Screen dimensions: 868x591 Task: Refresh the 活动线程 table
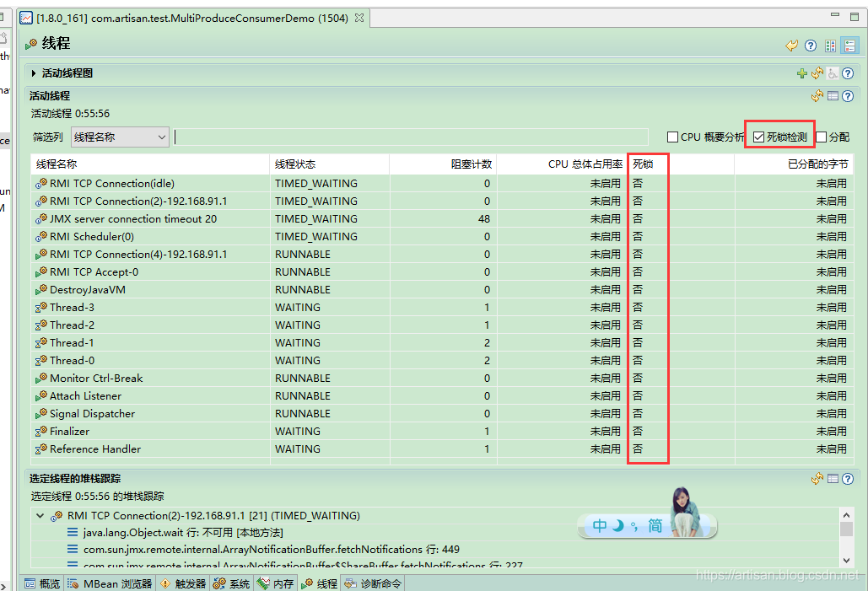817,96
